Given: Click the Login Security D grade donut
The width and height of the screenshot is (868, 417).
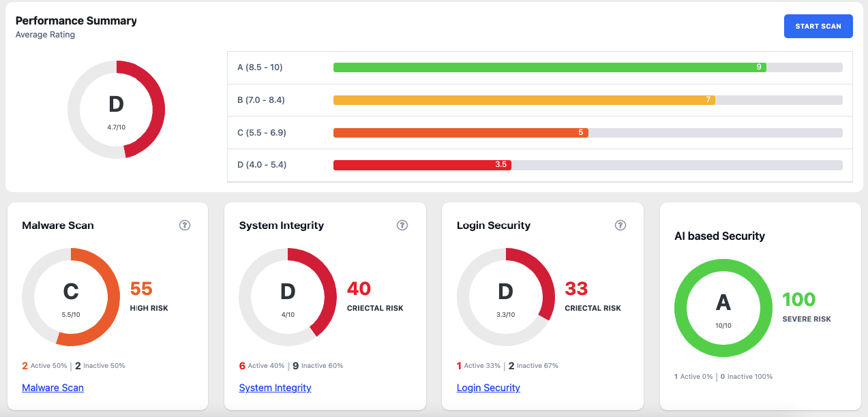Looking at the screenshot, I should [505, 296].
